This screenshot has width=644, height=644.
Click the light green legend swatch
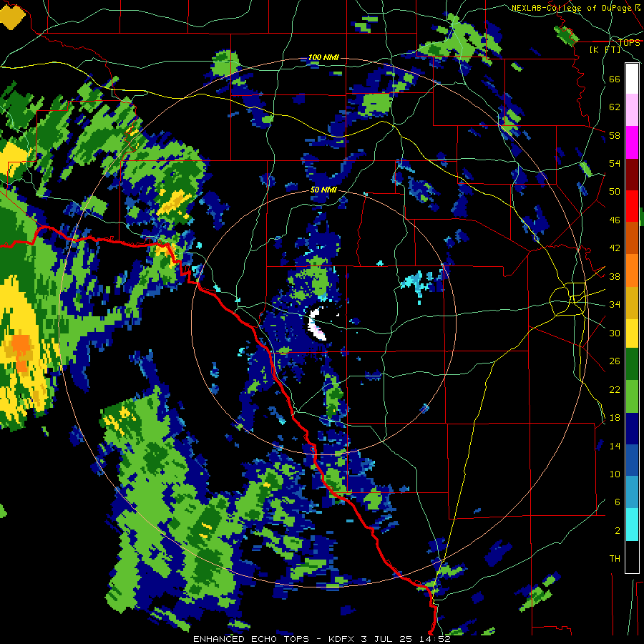632,396
